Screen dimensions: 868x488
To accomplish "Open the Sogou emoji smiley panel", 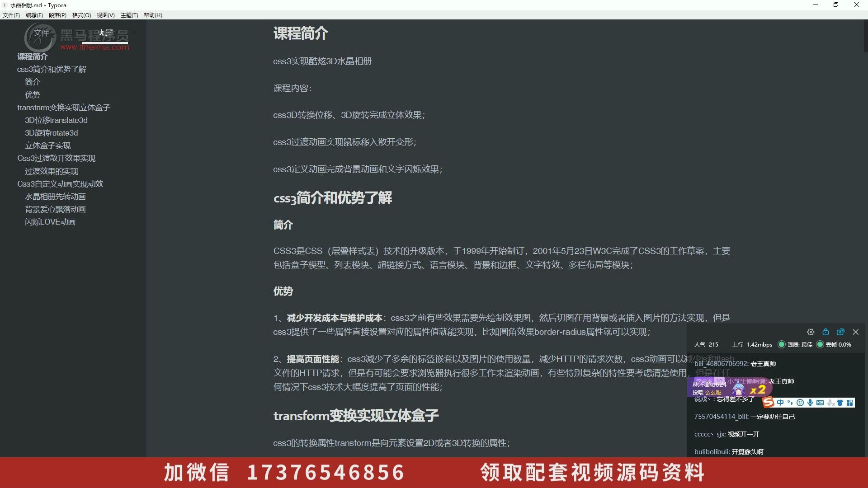I will (x=800, y=403).
